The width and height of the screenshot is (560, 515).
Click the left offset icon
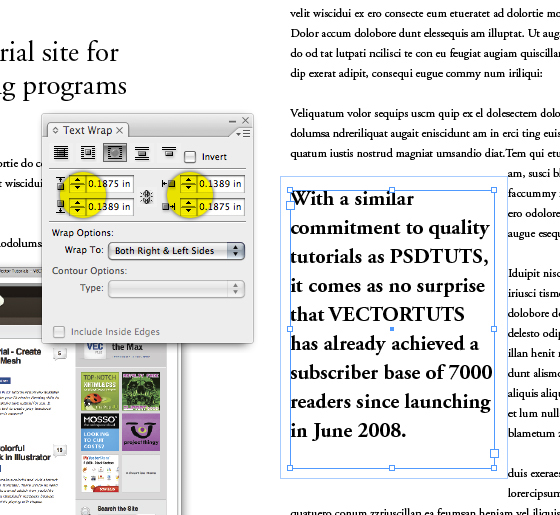click(x=168, y=184)
